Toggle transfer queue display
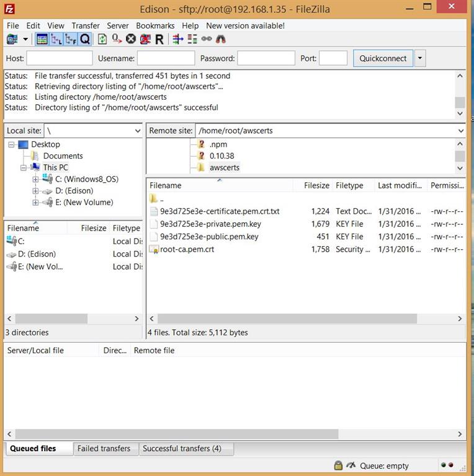 coord(85,39)
